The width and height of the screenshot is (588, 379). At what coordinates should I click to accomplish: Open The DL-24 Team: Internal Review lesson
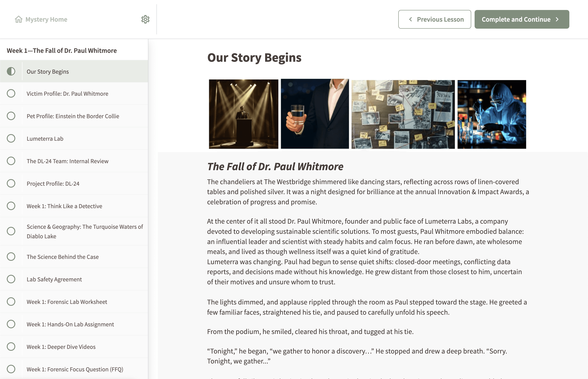(67, 161)
